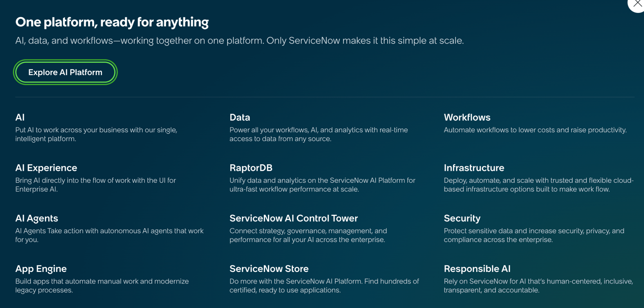Open the App Engine page
This screenshot has height=308, width=644.
click(x=41, y=269)
